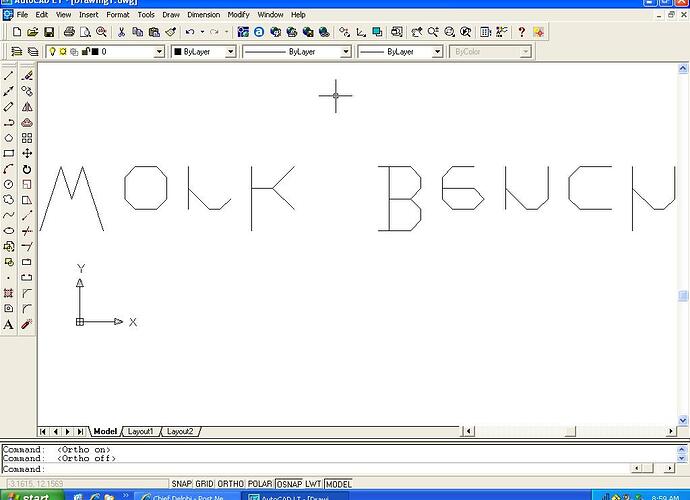Toggle OSNAP in status bar

pyautogui.click(x=289, y=484)
